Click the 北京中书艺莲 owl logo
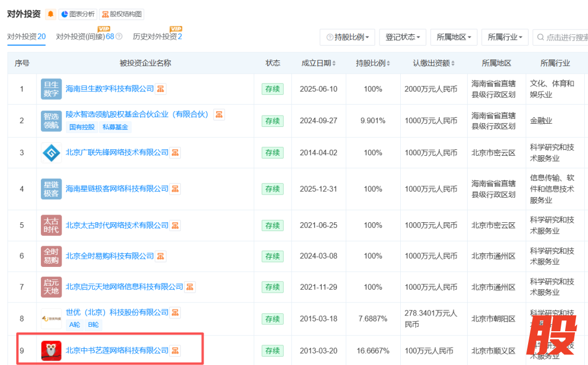 51,350
